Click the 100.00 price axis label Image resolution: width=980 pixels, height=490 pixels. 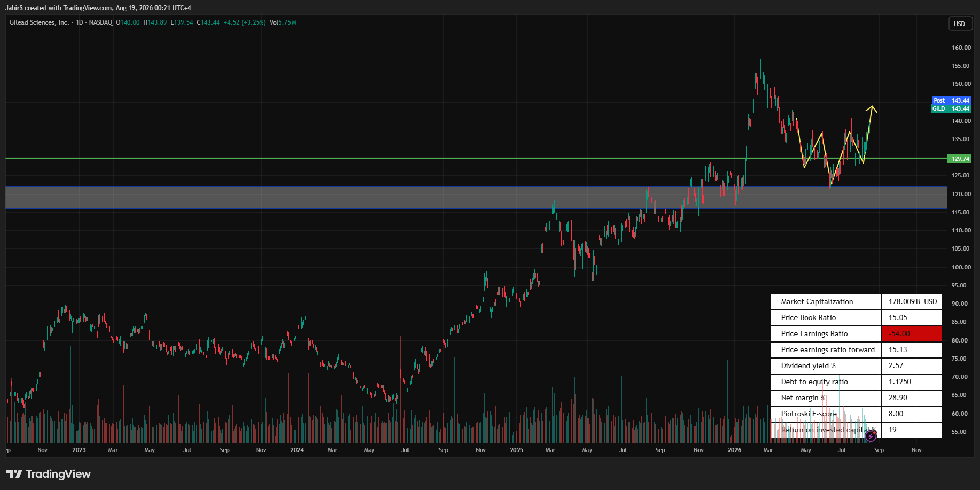(961, 267)
